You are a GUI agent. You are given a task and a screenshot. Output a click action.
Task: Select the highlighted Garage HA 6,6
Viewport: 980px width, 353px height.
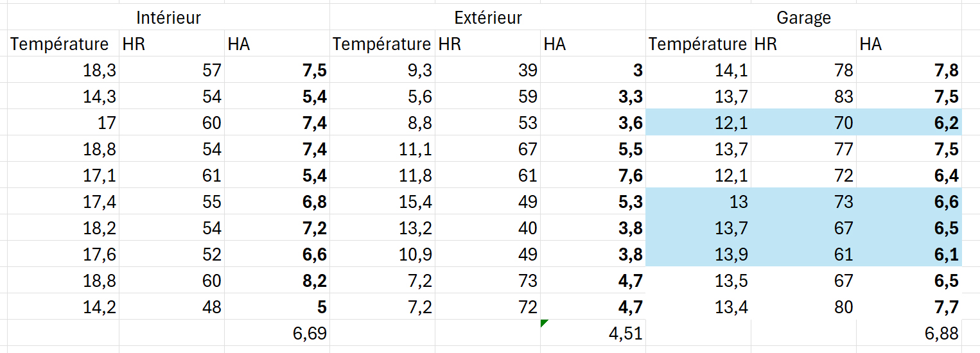click(909, 202)
